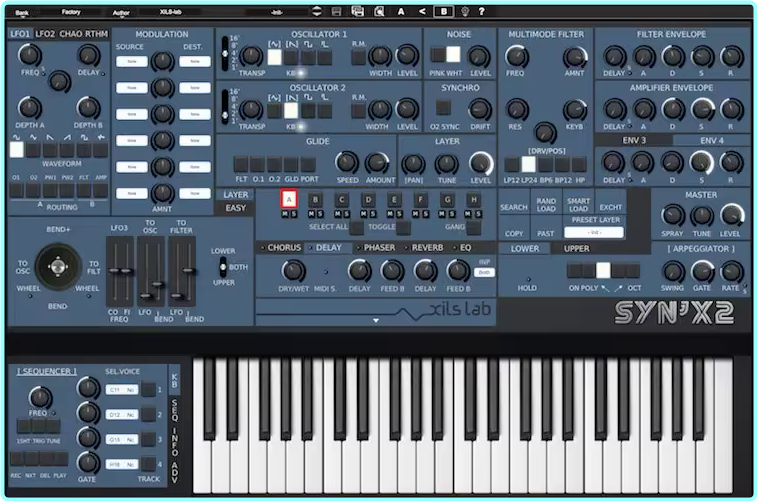Click the EXCHT button
The height and width of the screenshot is (501, 757).
[611, 207]
